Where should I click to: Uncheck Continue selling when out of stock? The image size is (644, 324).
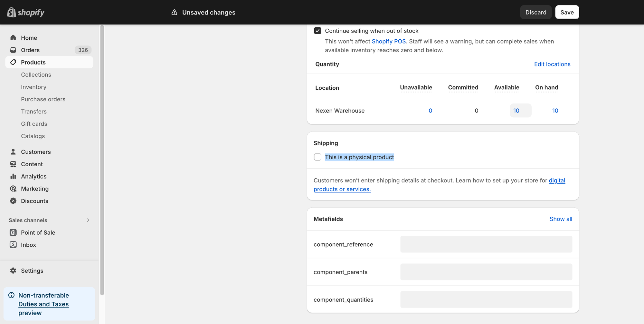click(317, 31)
